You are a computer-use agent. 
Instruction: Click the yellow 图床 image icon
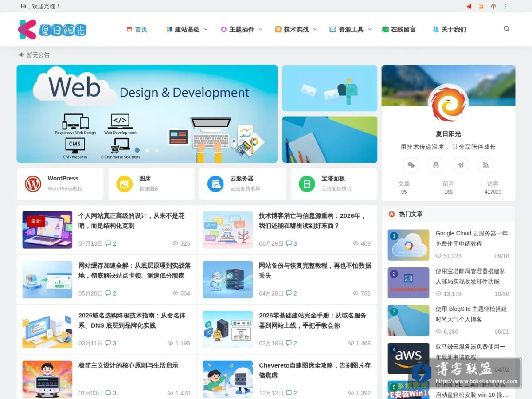125,184
